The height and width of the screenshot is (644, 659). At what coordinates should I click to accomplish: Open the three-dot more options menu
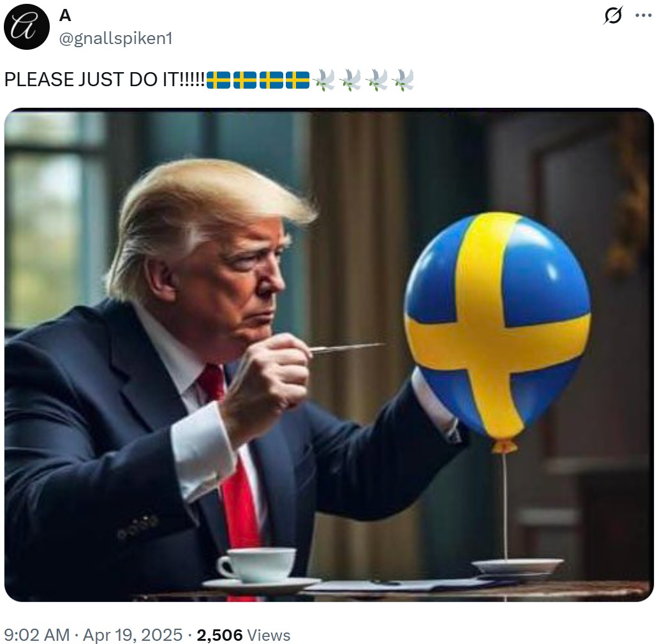(643, 16)
